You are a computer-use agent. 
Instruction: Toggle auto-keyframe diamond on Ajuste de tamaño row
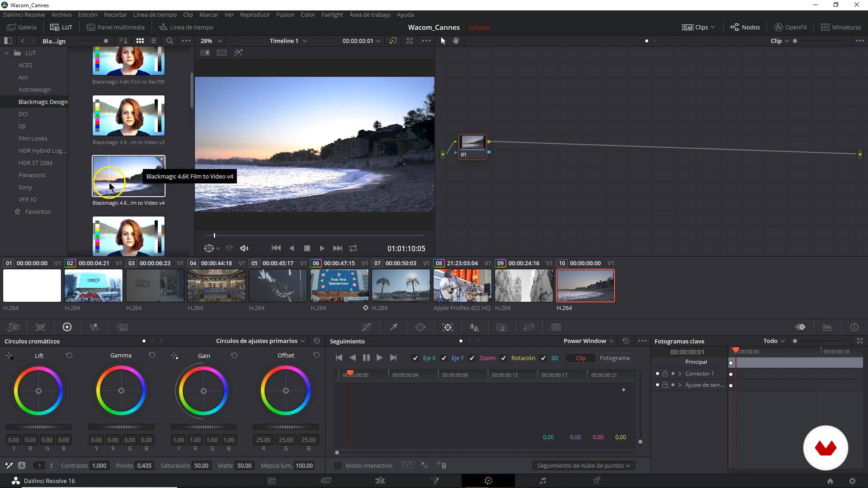673,385
